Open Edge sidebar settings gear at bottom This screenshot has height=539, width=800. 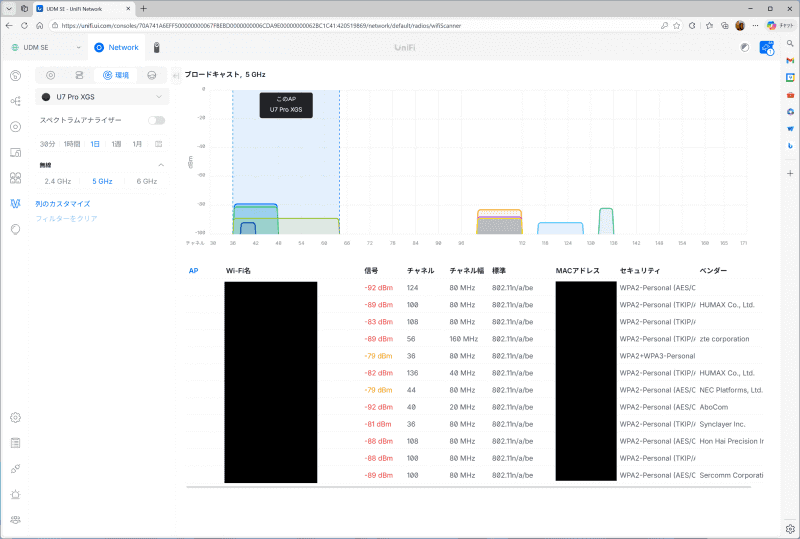point(790,529)
